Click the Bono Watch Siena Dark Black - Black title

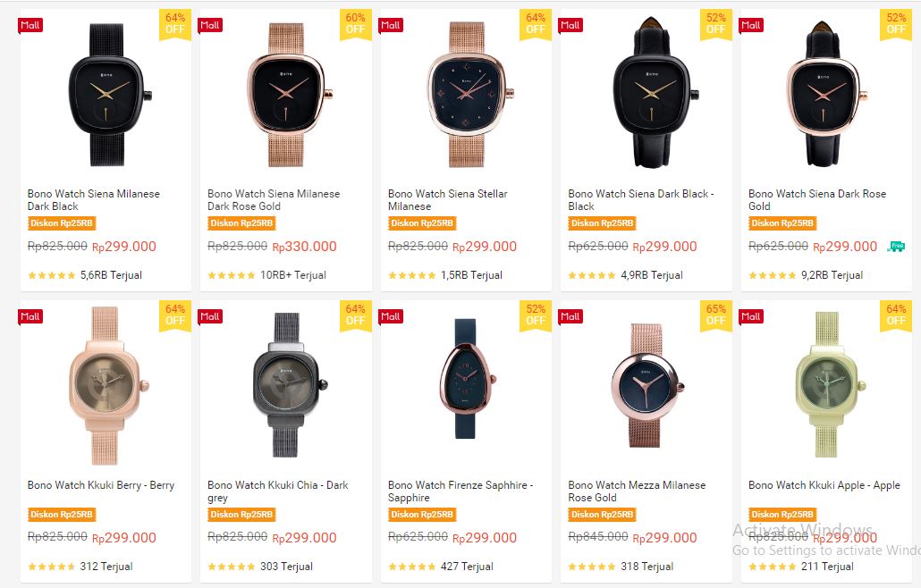[640, 199]
